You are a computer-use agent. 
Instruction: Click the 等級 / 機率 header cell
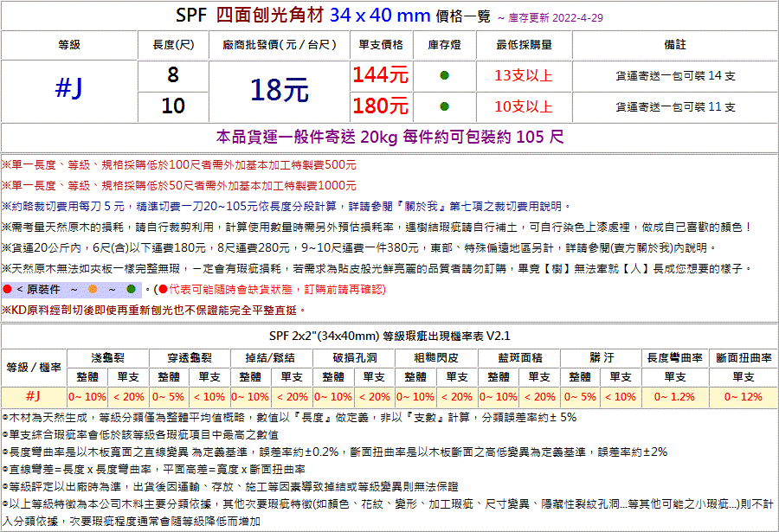[x=34, y=367]
